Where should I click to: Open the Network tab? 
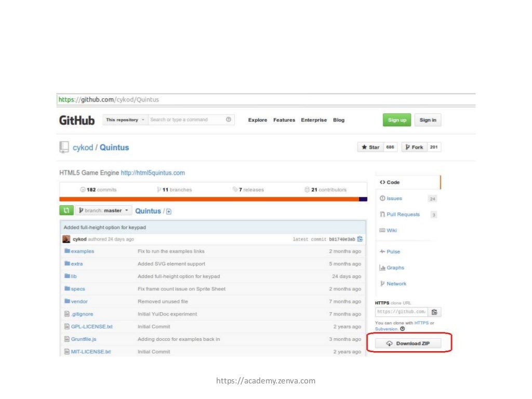point(396,284)
